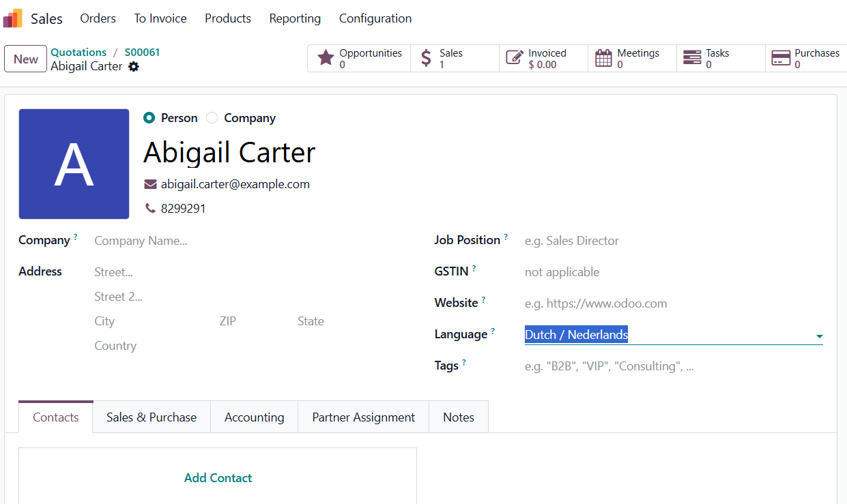Select the Company radio button

212,118
